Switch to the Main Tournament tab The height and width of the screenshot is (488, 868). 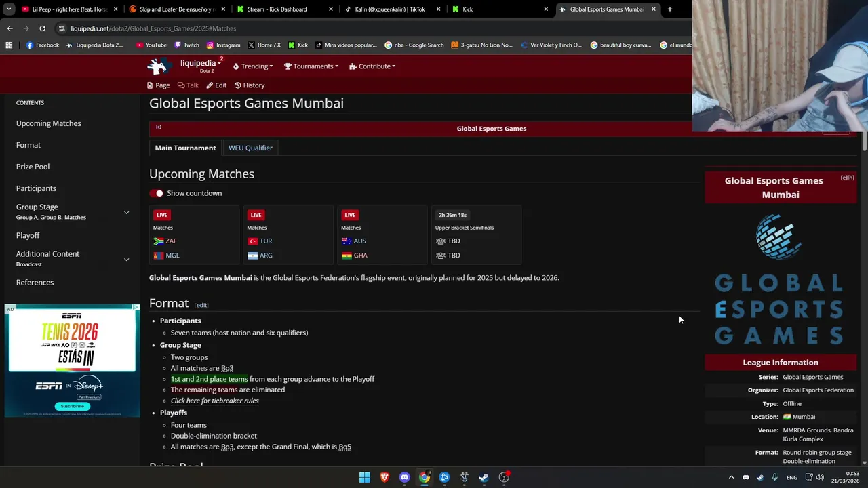(x=185, y=148)
